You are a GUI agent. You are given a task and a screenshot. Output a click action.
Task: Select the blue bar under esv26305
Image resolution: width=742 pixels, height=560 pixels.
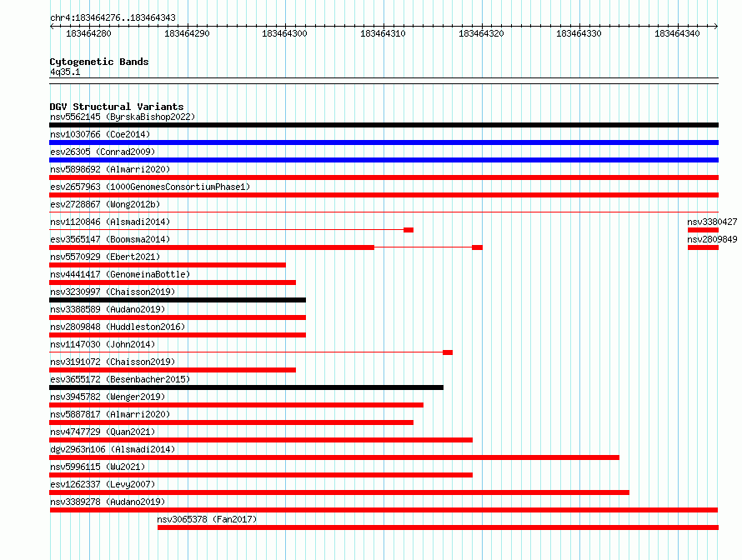click(384, 160)
